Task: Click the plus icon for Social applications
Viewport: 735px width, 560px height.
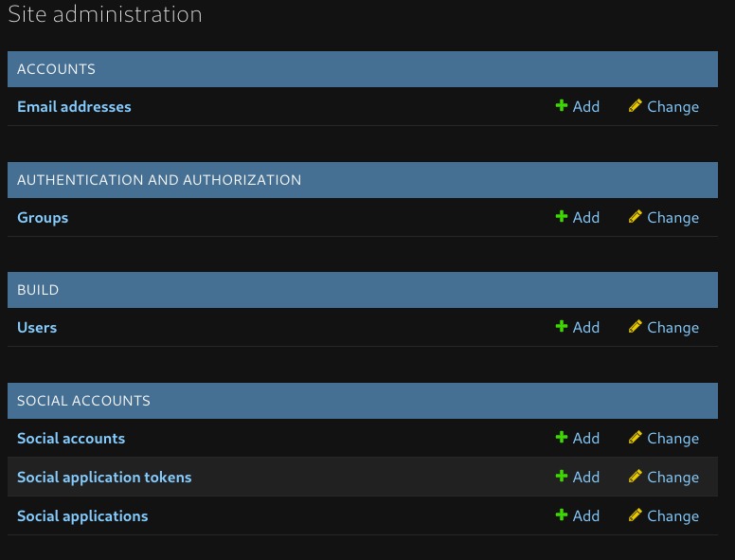Action: tap(561, 515)
